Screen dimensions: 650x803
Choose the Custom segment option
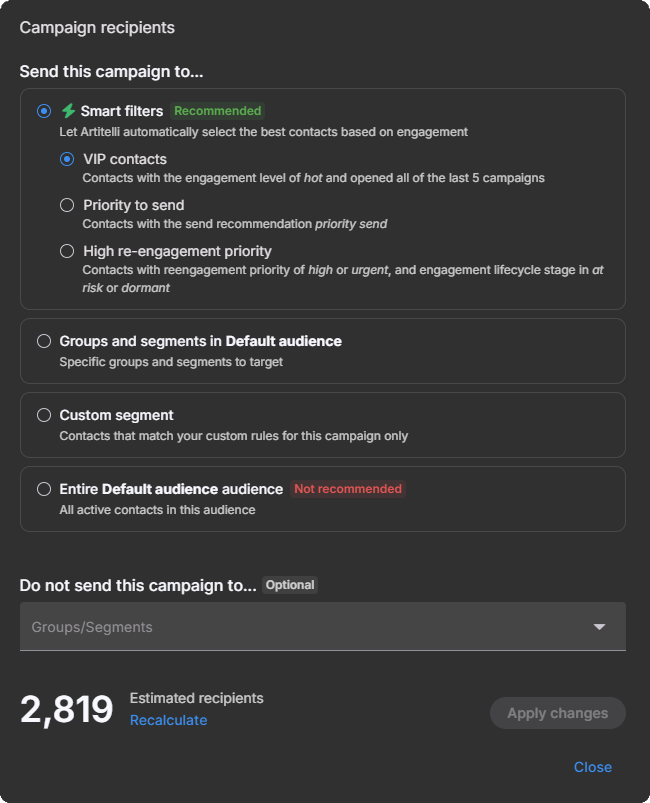tap(44, 415)
